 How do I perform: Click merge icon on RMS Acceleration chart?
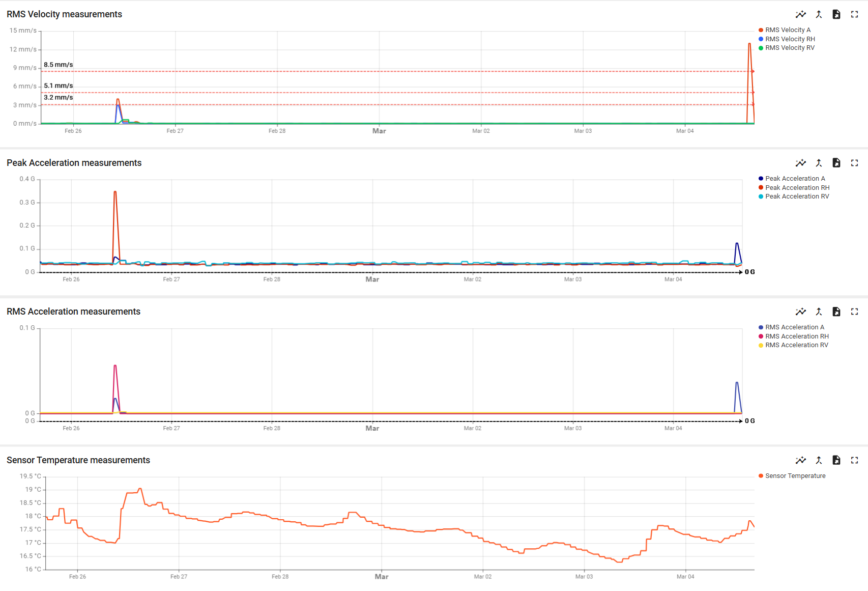819,312
